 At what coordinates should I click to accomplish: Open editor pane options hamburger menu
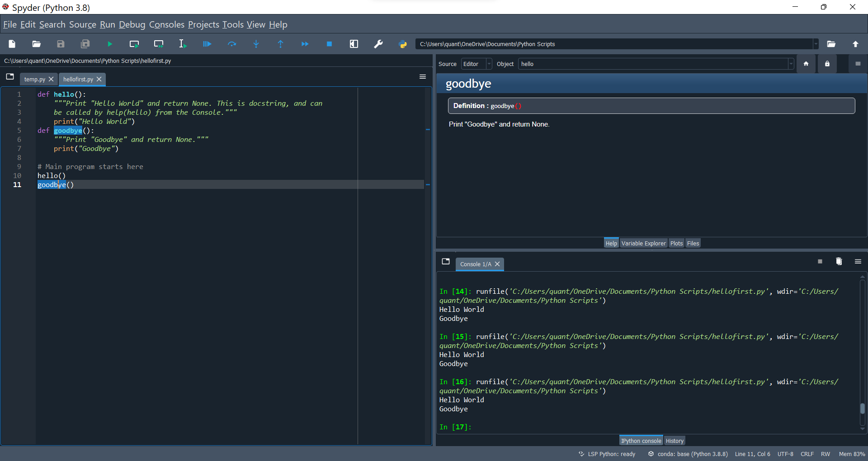pyautogui.click(x=423, y=76)
